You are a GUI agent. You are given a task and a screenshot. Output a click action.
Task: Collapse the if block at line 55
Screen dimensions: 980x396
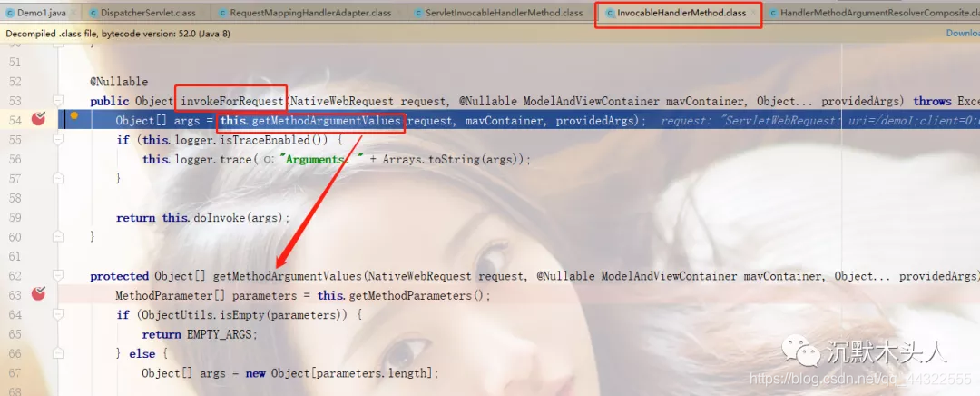[x=58, y=140]
